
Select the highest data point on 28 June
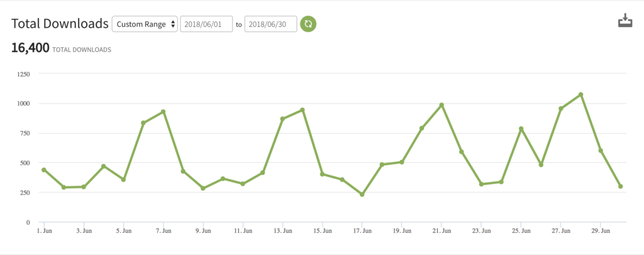point(580,95)
